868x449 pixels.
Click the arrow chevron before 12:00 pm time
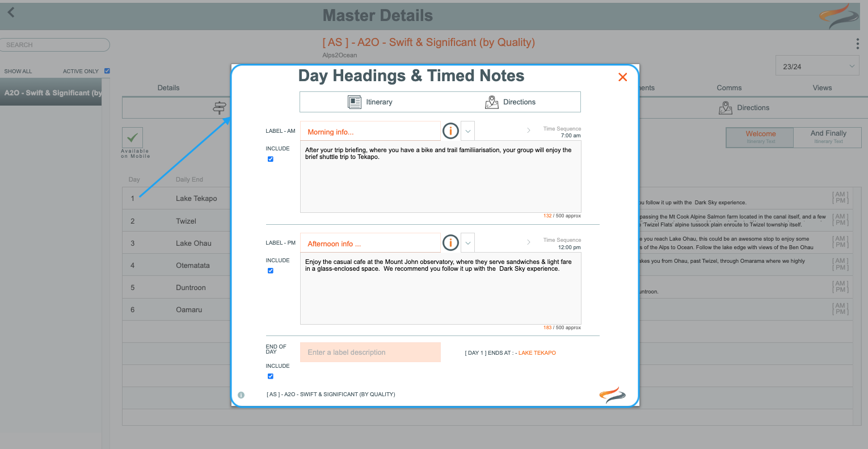coord(529,242)
